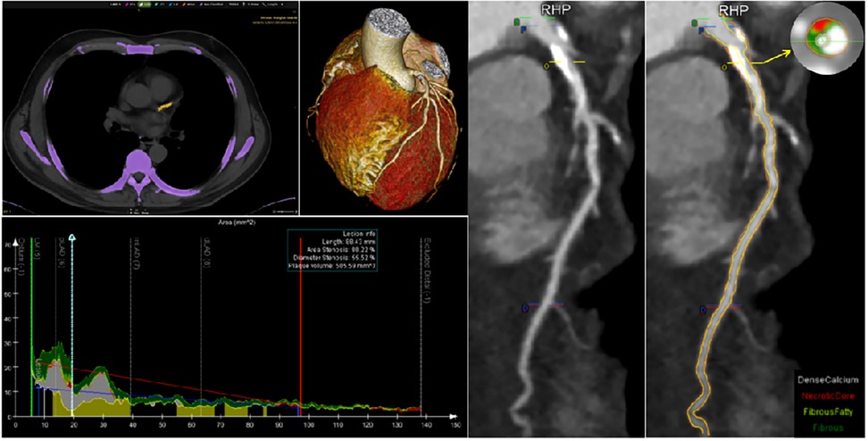Viewport: 868px width, 441px height.
Task: Select the 'LM (5)' segment label
Action: pos(36,249)
